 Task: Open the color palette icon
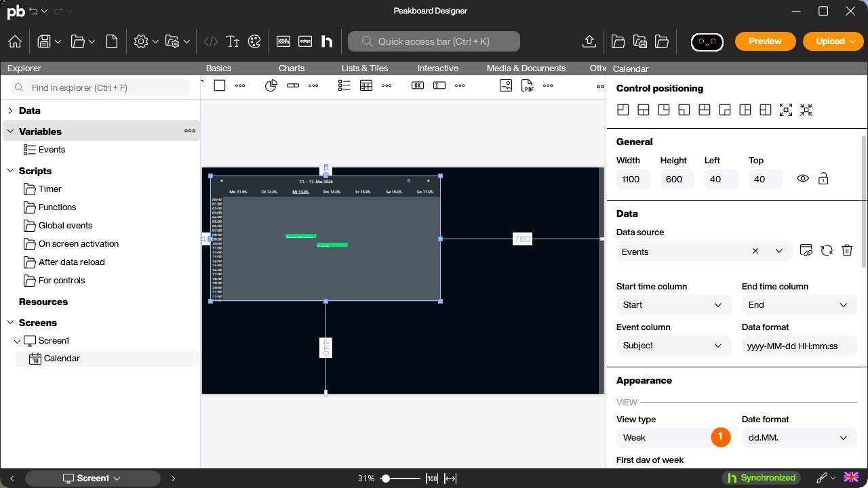[254, 41]
